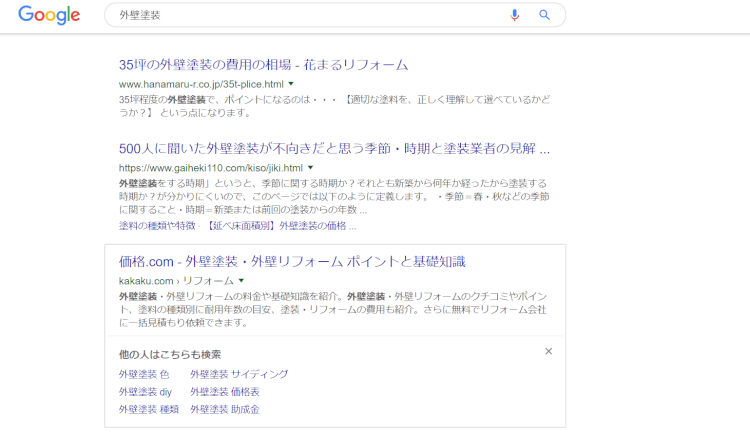Search related term 外壁塗装 価格表
Viewport: 750px width, 433px height.
click(225, 392)
